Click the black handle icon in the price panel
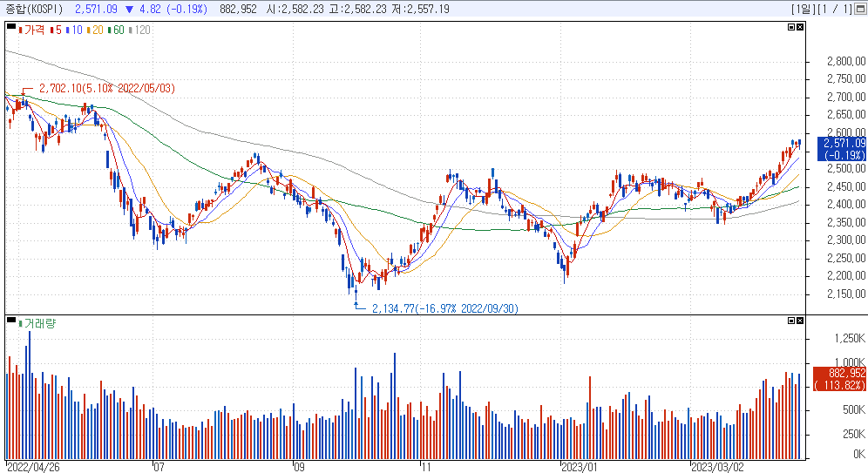The width and height of the screenshot is (868, 473). (11, 26)
